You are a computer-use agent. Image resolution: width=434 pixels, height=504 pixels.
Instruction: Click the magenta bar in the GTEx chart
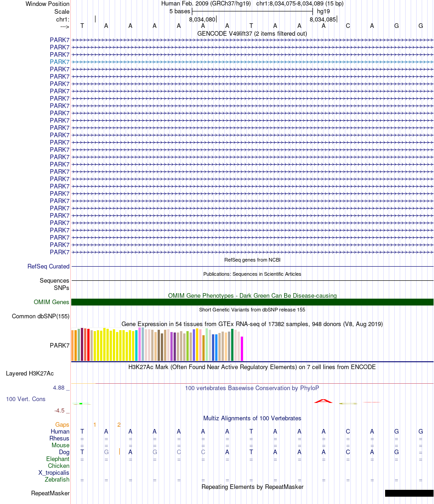tap(242, 349)
